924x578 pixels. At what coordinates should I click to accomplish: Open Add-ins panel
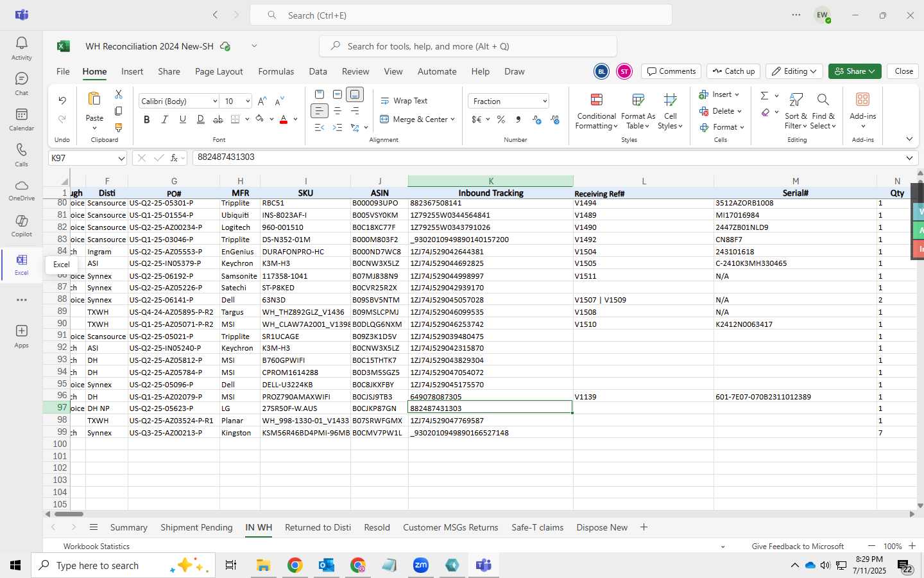click(x=862, y=110)
